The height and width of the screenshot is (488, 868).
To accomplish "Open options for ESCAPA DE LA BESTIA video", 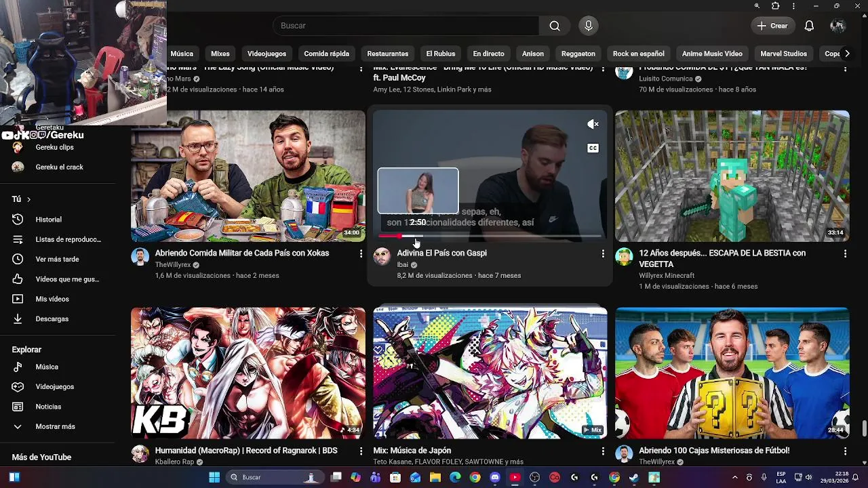I will (845, 253).
